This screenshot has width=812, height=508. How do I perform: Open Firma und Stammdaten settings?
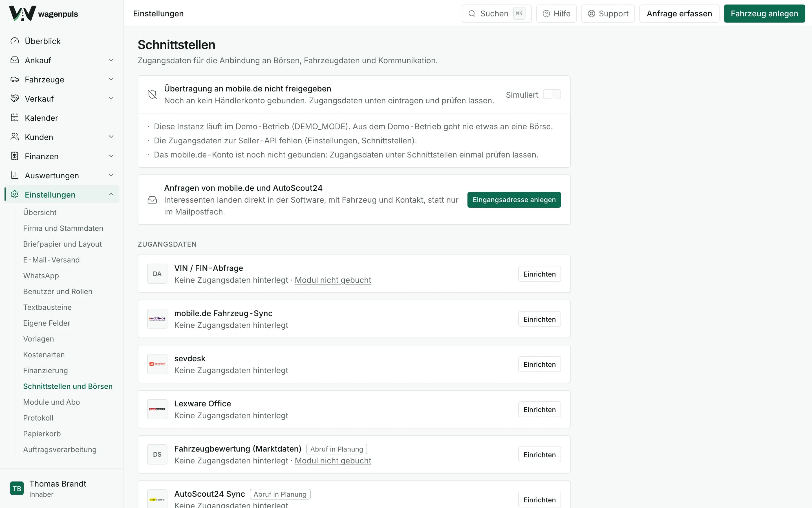click(x=63, y=228)
